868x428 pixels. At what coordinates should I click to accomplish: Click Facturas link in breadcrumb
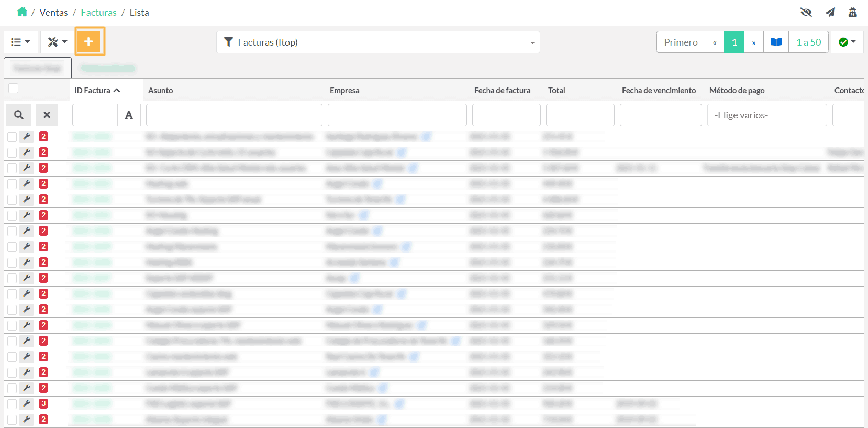(x=98, y=13)
